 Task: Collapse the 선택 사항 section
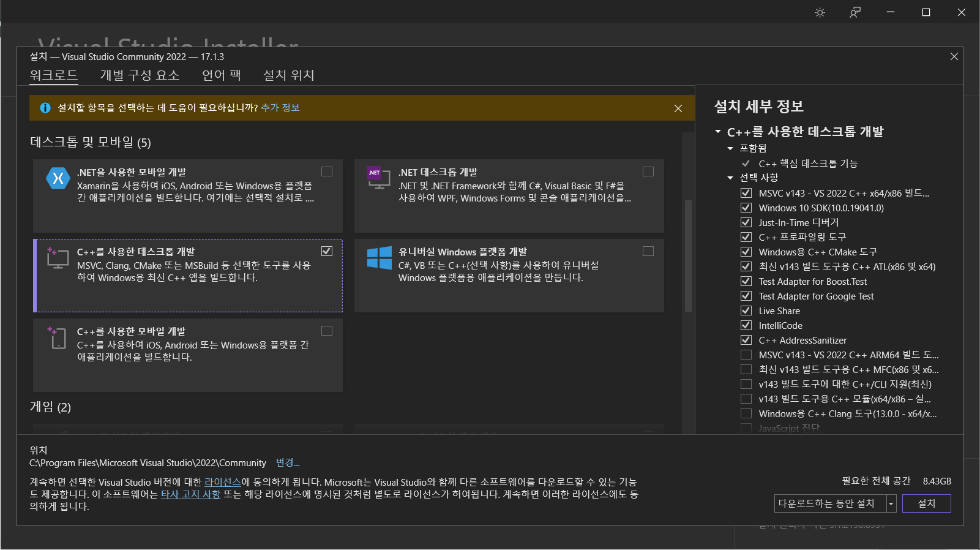[x=730, y=178]
